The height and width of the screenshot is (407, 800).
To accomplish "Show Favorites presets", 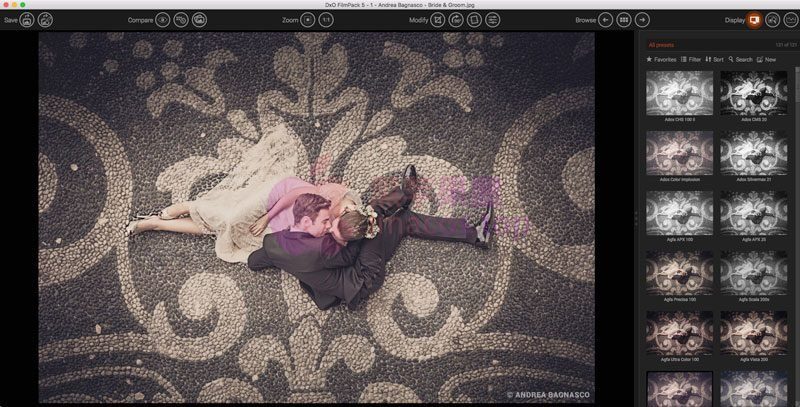I will pyautogui.click(x=661, y=60).
